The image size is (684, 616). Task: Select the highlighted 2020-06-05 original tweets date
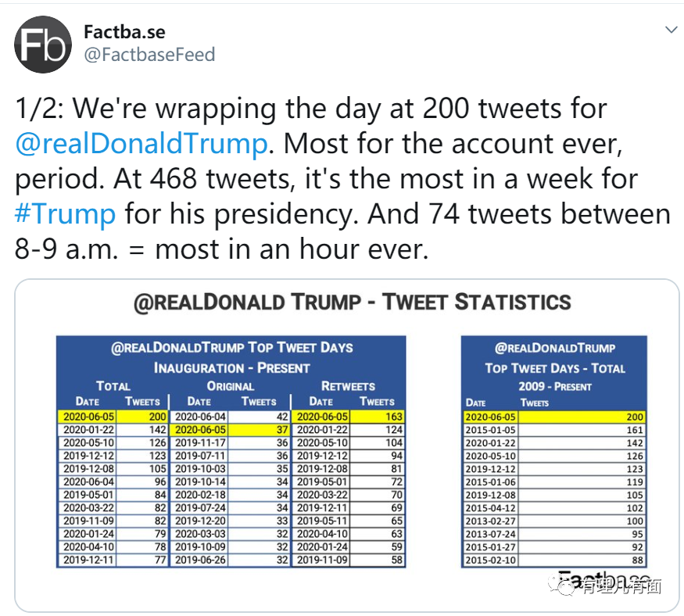200,430
